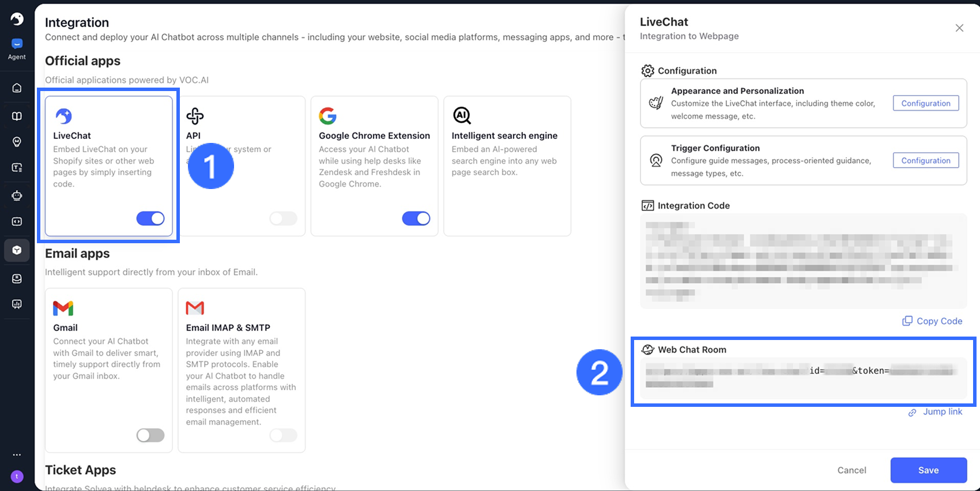Open the analytics chart icon in sidebar
Screen dimensions: 980x491
[17, 304]
